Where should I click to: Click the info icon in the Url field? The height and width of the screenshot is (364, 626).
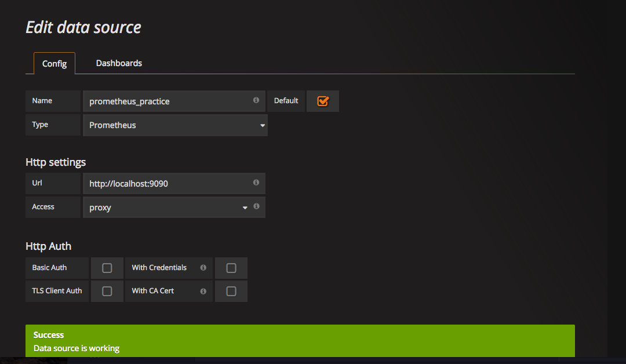[x=256, y=183]
